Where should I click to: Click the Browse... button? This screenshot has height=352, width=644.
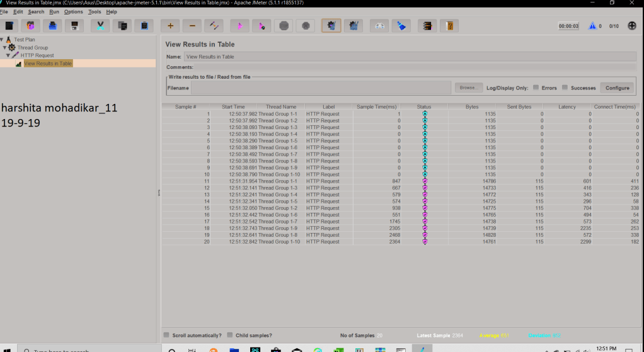click(468, 88)
